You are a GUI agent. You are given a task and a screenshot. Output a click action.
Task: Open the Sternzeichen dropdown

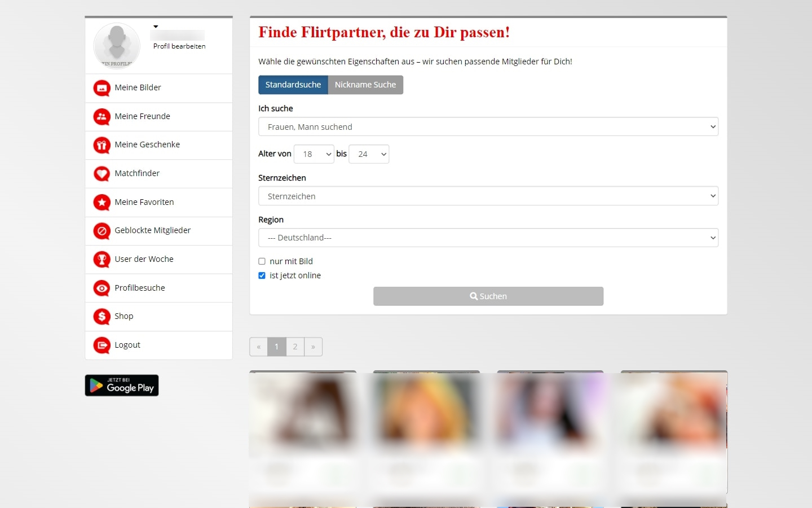[x=488, y=196]
